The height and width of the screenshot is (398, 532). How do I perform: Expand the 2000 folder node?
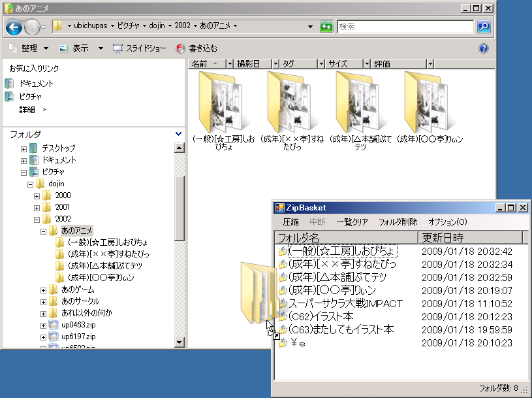tap(37, 196)
